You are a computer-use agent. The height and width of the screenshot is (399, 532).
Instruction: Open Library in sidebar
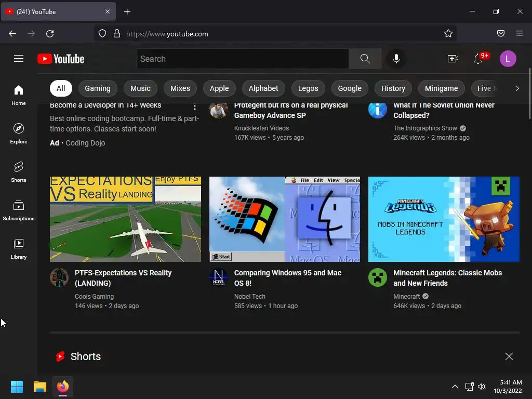pyautogui.click(x=19, y=249)
